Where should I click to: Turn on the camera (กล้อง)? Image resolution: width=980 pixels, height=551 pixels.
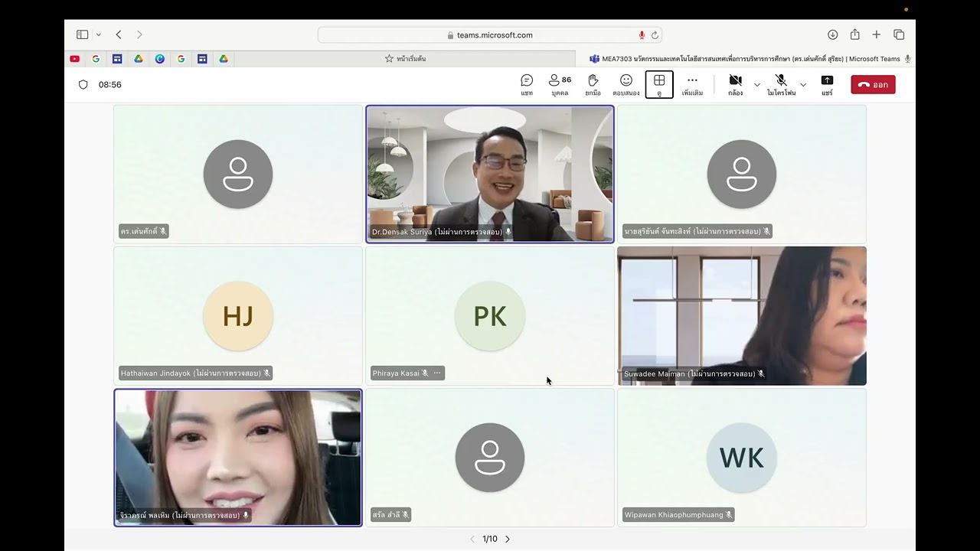(735, 85)
